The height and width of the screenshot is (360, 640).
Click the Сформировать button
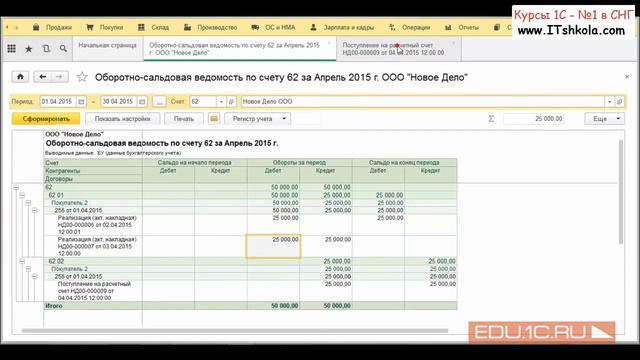pos(46,119)
